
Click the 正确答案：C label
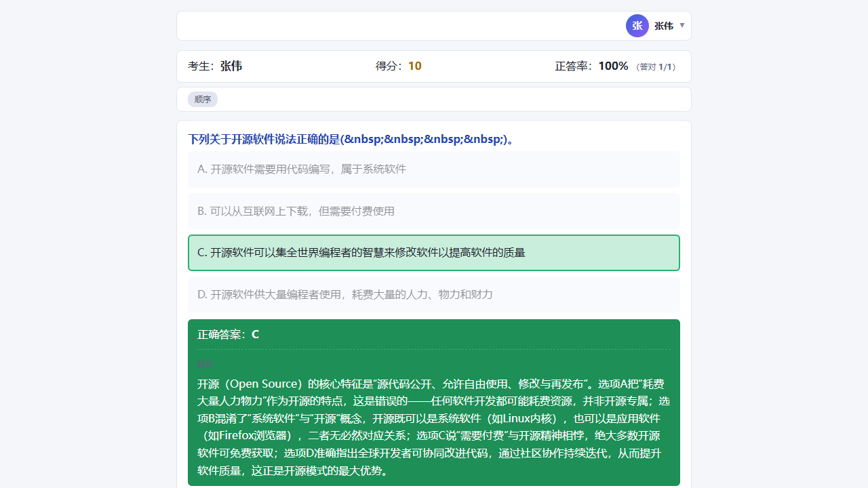pyautogui.click(x=229, y=335)
